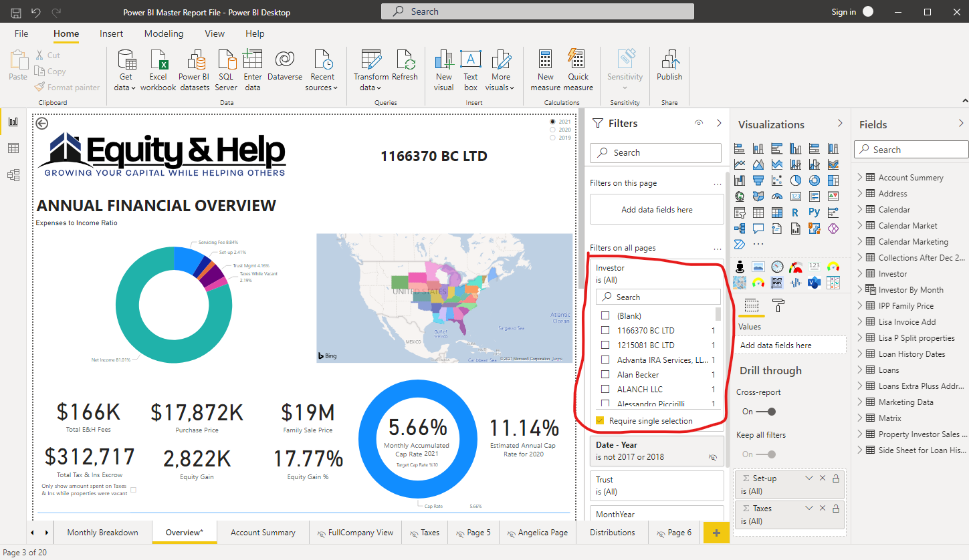Viewport: 969px width, 560px height.
Task: Select the Pie chart visual
Action: coord(796,180)
